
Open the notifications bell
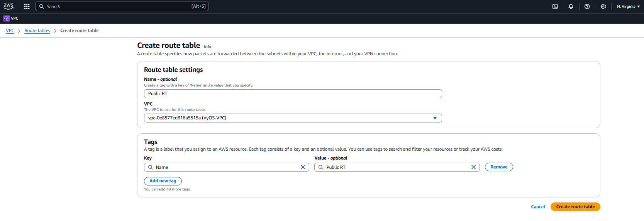click(571, 7)
